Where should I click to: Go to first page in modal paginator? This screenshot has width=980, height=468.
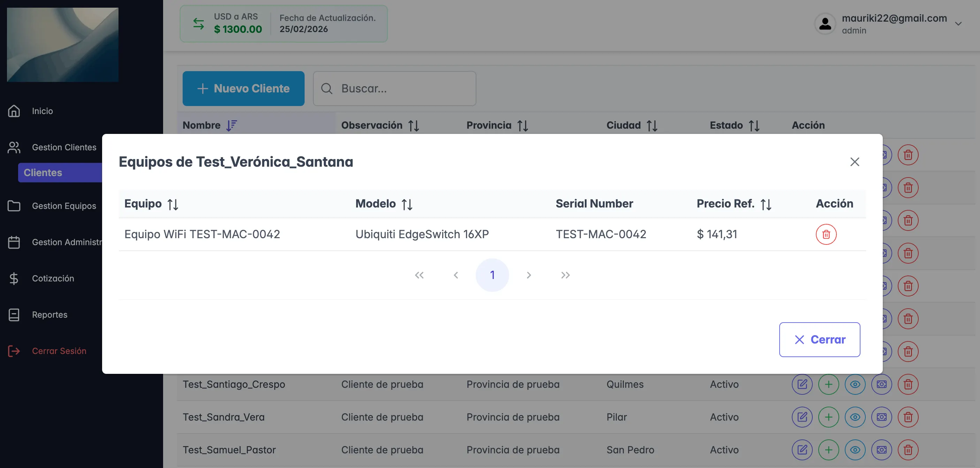click(x=419, y=275)
